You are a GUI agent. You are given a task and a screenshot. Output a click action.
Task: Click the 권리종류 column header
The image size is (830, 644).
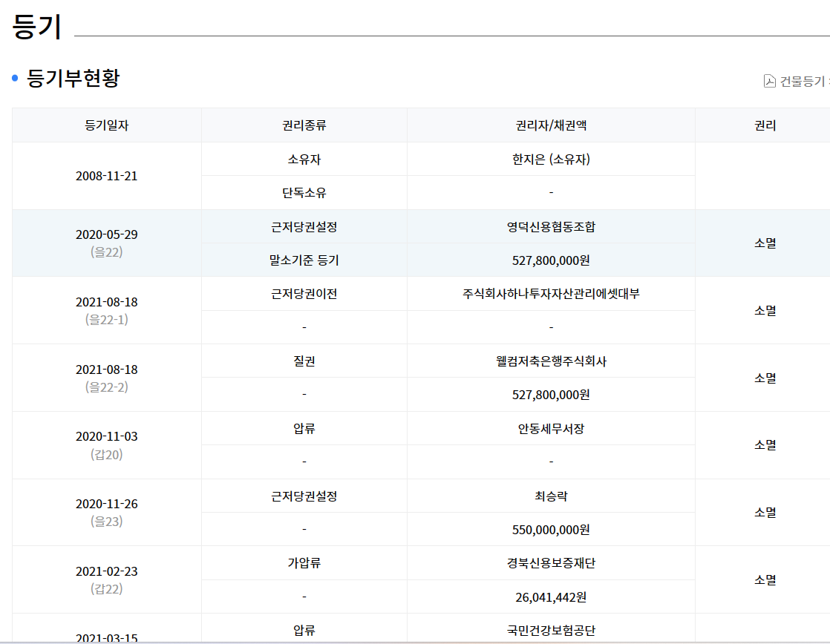click(304, 125)
